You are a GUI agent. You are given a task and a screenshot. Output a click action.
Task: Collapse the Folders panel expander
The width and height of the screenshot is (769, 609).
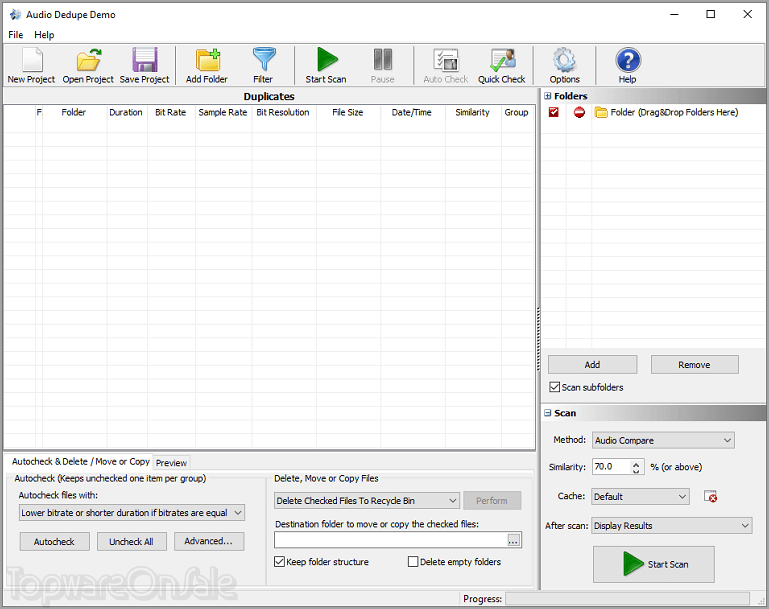click(x=547, y=96)
